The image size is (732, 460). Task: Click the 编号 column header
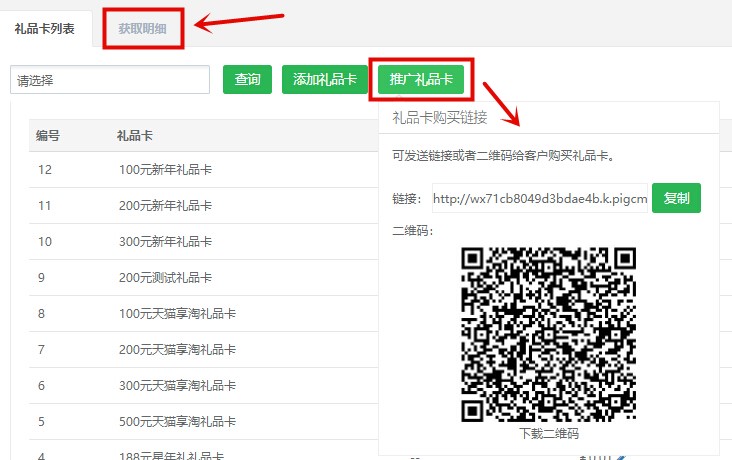(x=48, y=135)
